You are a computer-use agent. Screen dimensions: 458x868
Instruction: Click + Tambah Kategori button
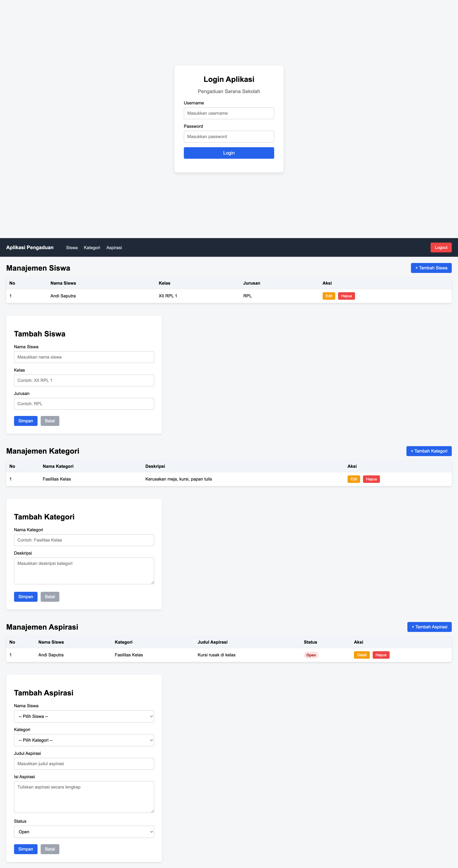pos(429,451)
